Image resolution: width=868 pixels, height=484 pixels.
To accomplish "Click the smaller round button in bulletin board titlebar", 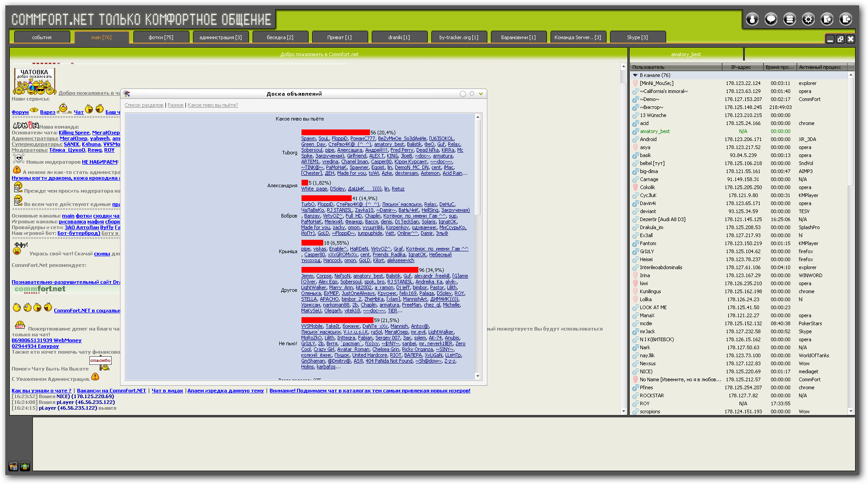I will coord(472,93).
